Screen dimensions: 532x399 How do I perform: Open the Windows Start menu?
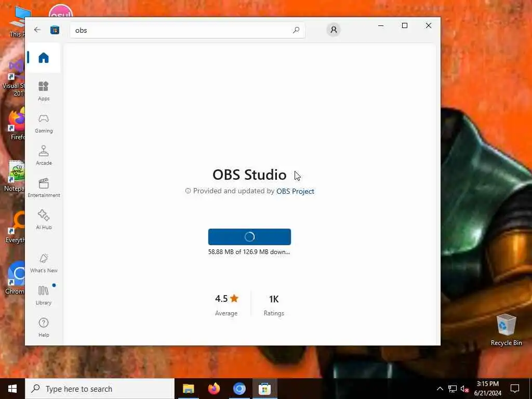(x=12, y=389)
